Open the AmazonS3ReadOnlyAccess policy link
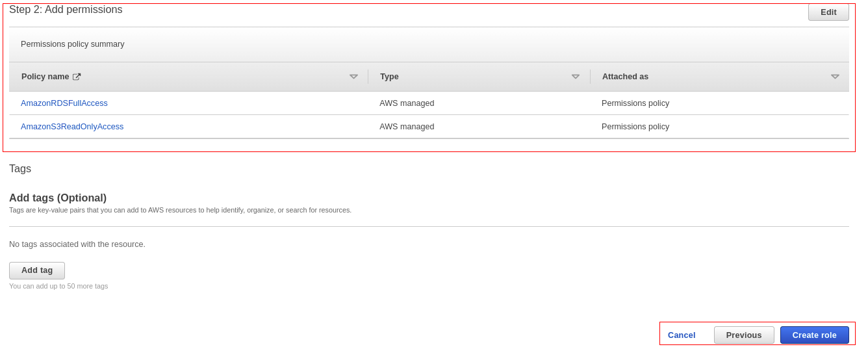This screenshot has height=349, width=868. [x=72, y=127]
